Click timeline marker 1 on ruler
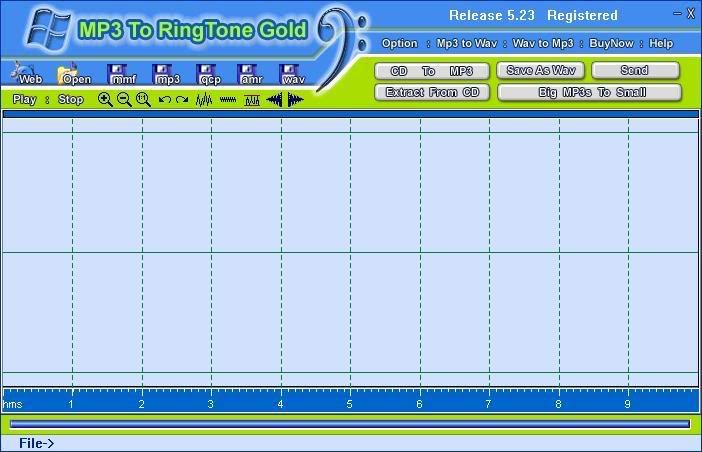The width and height of the screenshot is (702, 452). [x=71, y=404]
